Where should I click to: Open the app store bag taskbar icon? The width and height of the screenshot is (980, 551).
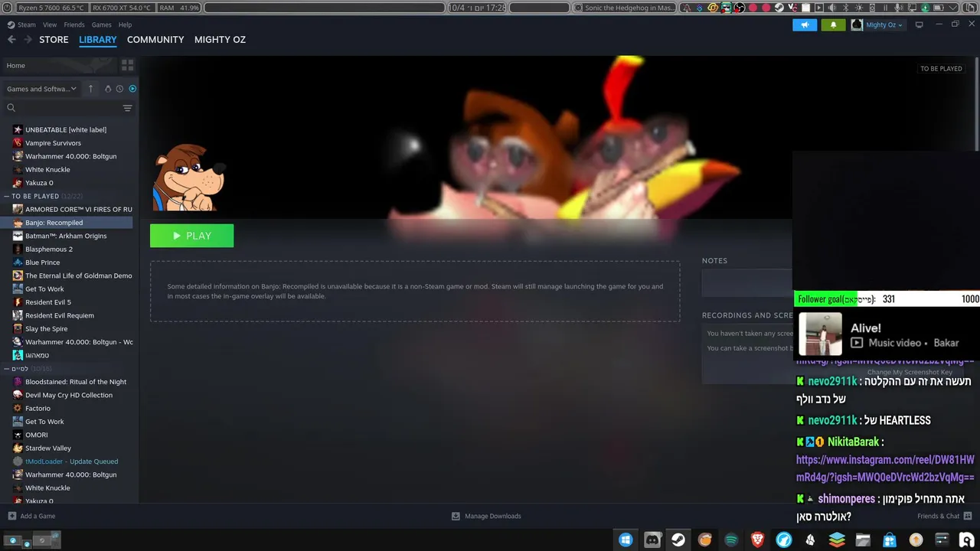889,540
